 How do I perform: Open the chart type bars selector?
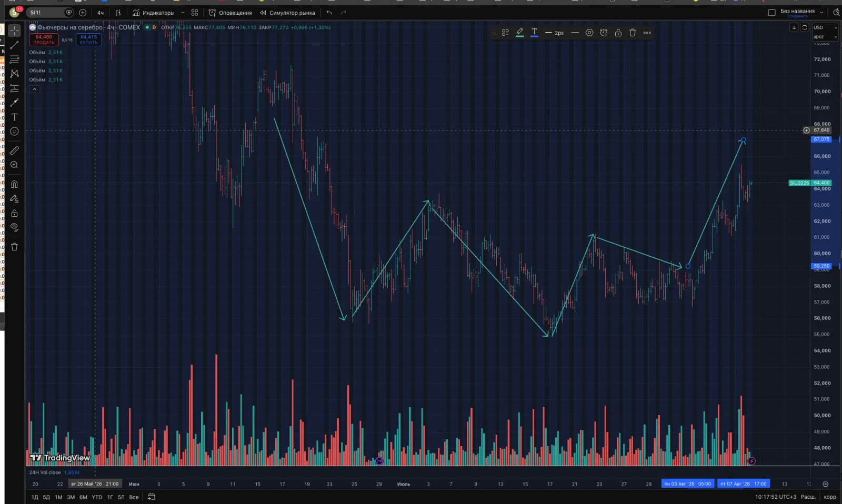point(118,13)
